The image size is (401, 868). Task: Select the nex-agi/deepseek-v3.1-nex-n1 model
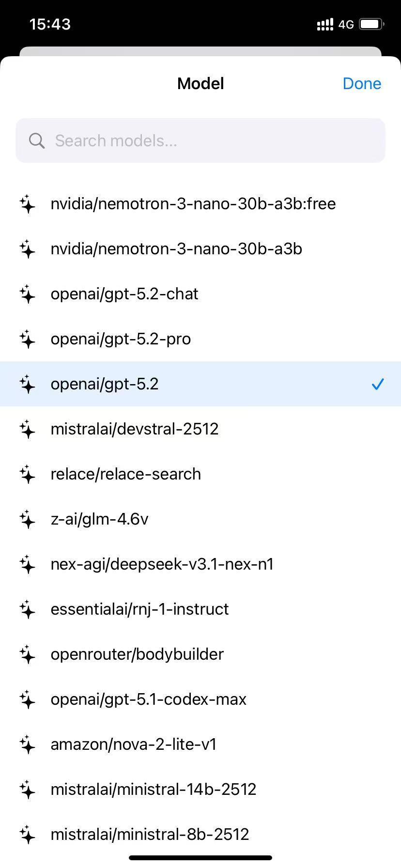(162, 564)
